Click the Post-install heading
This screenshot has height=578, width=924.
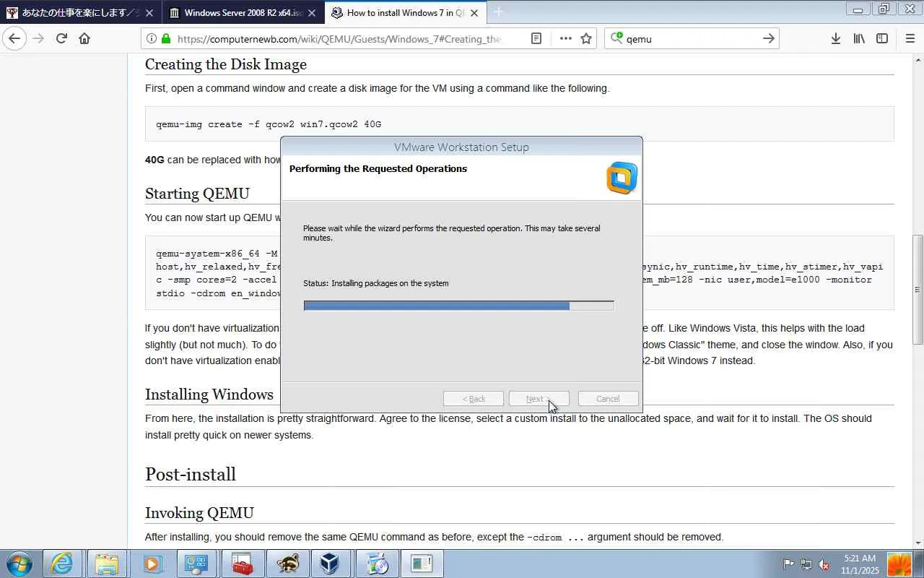(x=191, y=474)
